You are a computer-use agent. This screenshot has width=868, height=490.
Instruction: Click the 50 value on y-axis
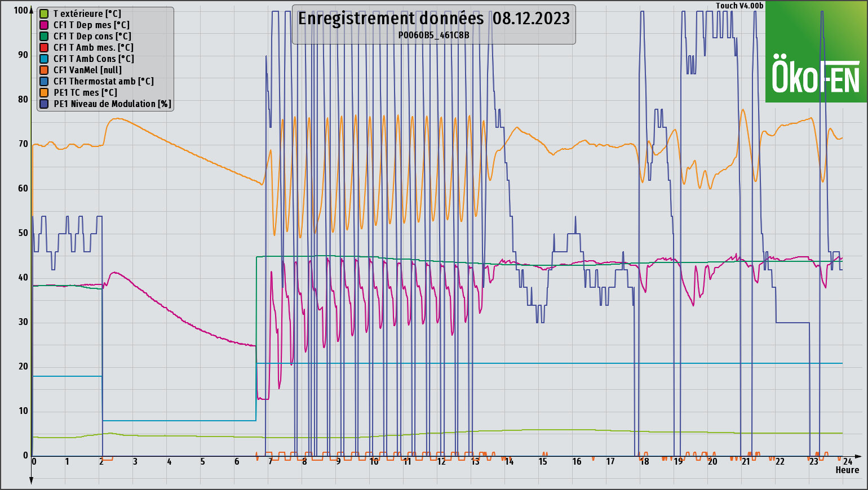(23, 233)
